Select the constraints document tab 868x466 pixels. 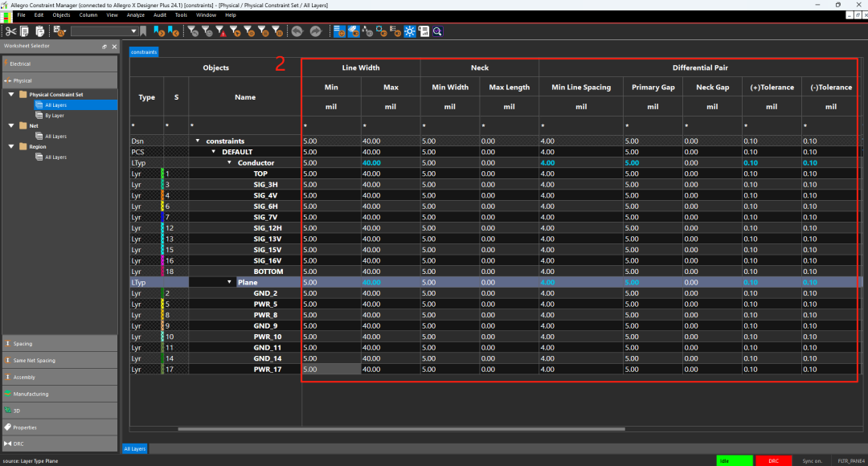pos(144,52)
